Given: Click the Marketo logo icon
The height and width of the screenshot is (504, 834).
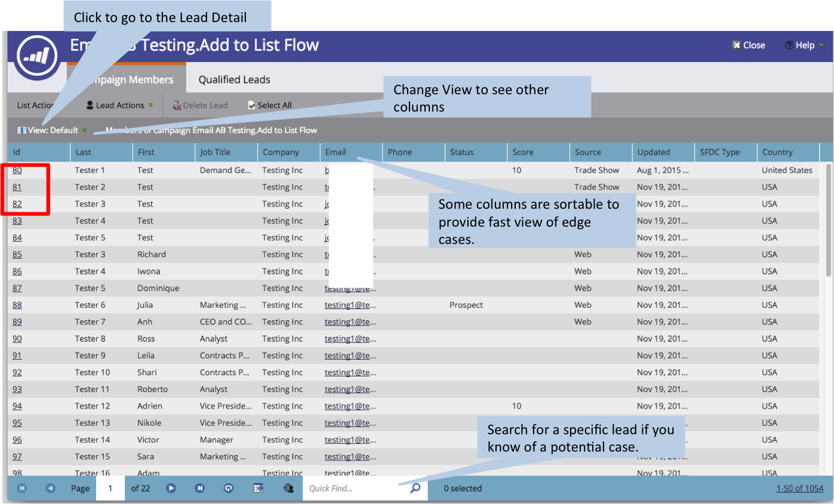Looking at the screenshot, I should (x=37, y=57).
